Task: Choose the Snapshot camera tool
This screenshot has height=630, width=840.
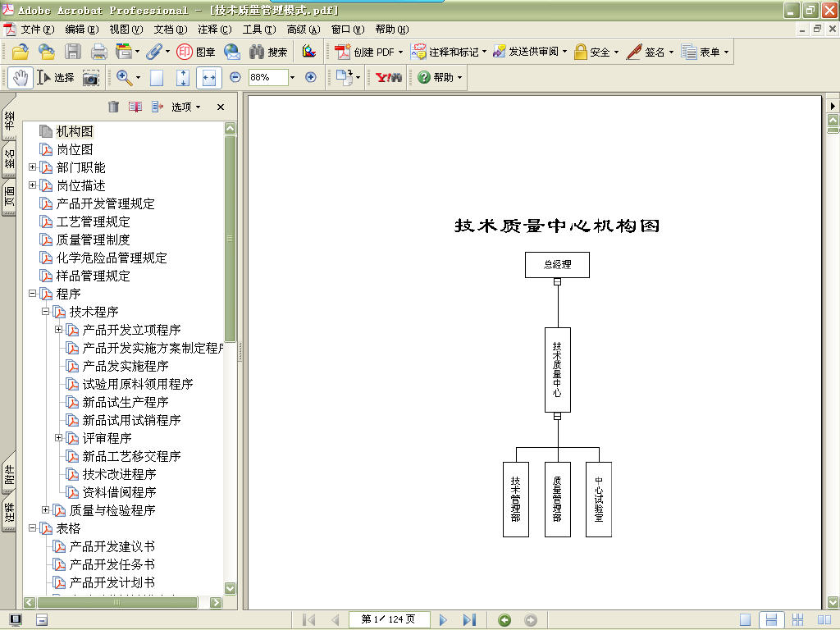Action: [90, 78]
